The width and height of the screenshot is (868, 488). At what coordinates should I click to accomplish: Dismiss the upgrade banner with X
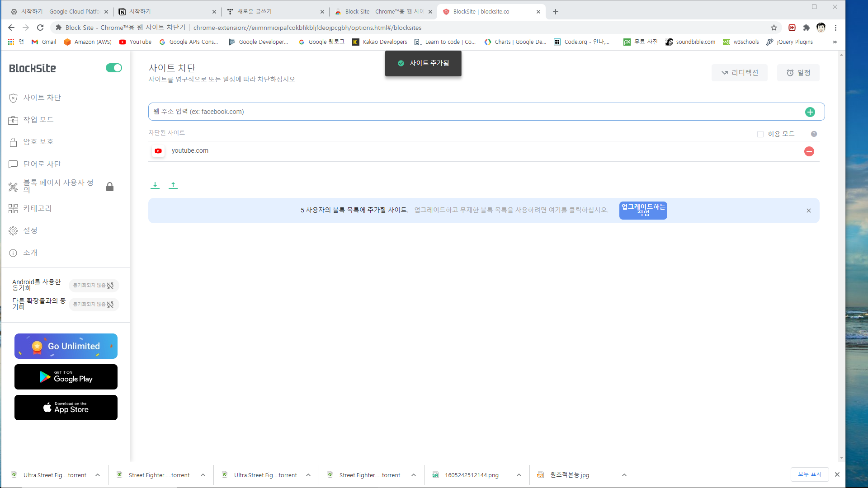[x=808, y=211]
